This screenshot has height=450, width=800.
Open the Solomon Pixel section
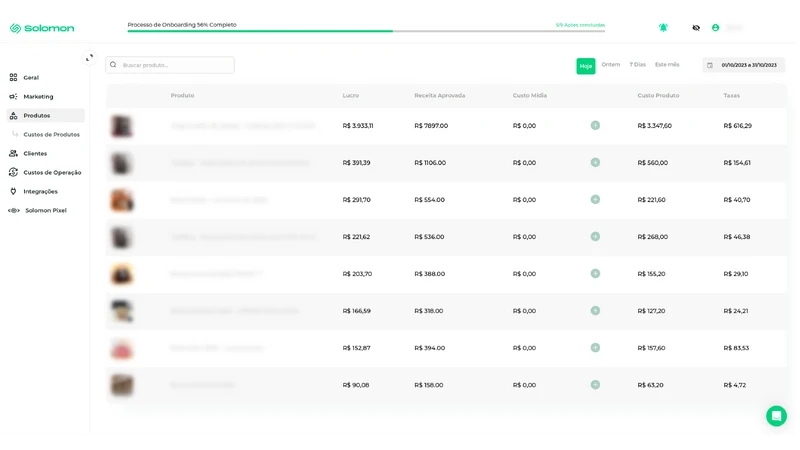(45, 210)
